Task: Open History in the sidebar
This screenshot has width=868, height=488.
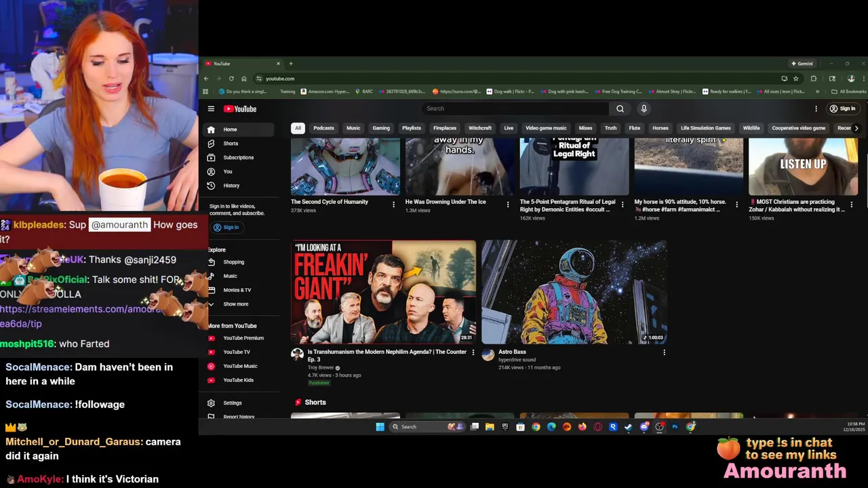Action: pyautogui.click(x=240, y=186)
